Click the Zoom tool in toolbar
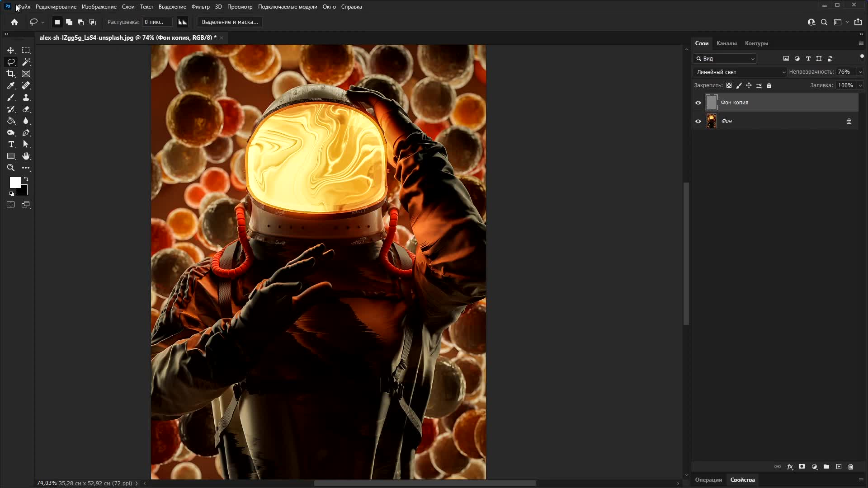Screen dimensions: 868x488 (x=11, y=168)
